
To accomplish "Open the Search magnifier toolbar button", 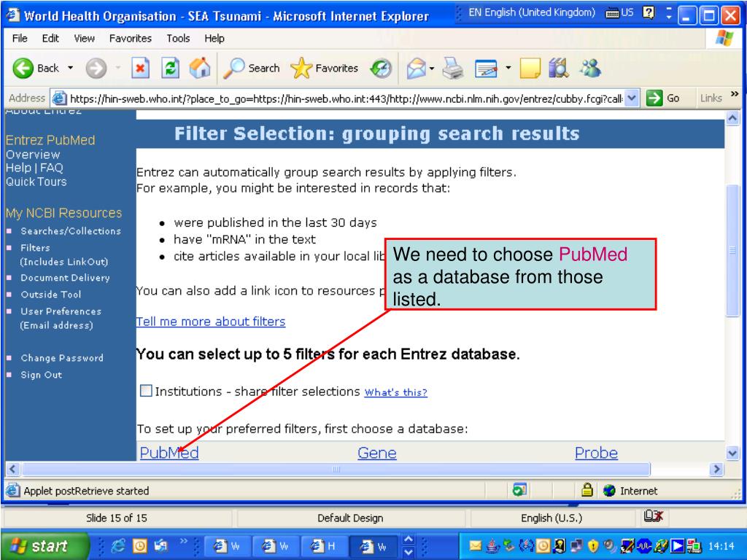I will [x=252, y=68].
